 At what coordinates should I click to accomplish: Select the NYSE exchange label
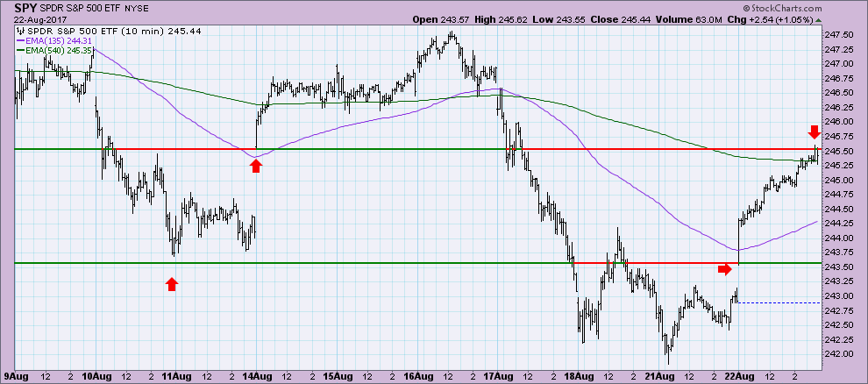click(x=136, y=8)
